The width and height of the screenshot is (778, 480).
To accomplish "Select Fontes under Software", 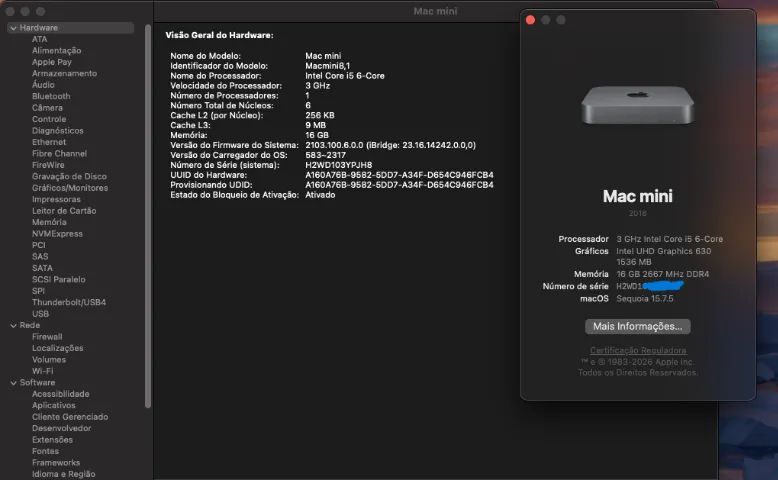I will pyautogui.click(x=45, y=451).
